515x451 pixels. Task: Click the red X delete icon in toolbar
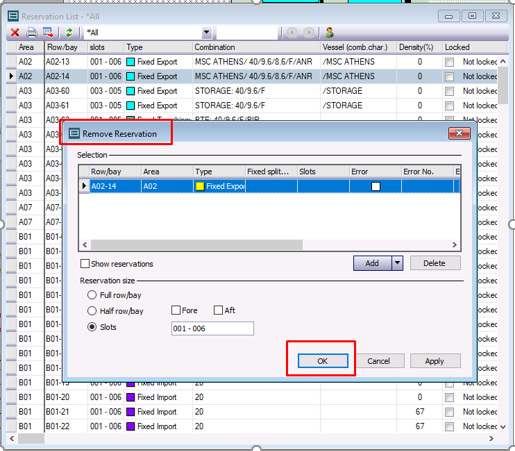[x=15, y=33]
